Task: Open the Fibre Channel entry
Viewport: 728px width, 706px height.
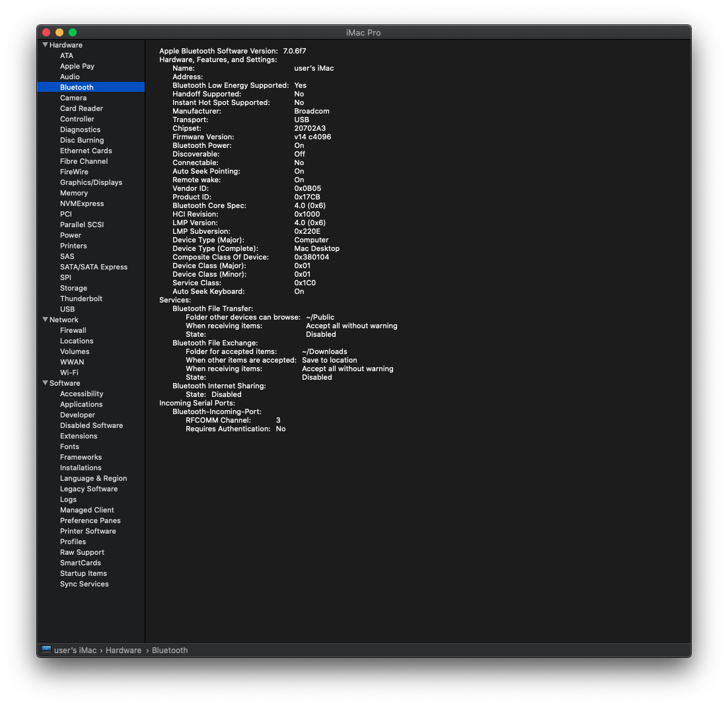Action: click(x=84, y=161)
